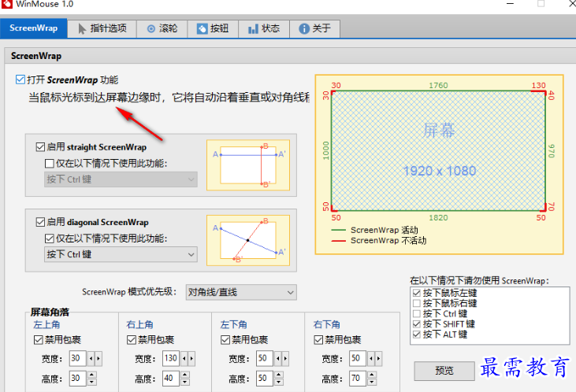The height and width of the screenshot is (392, 576).
Task: Click the WinMouse app icon in title bar
Action: (x=6, y=4)
